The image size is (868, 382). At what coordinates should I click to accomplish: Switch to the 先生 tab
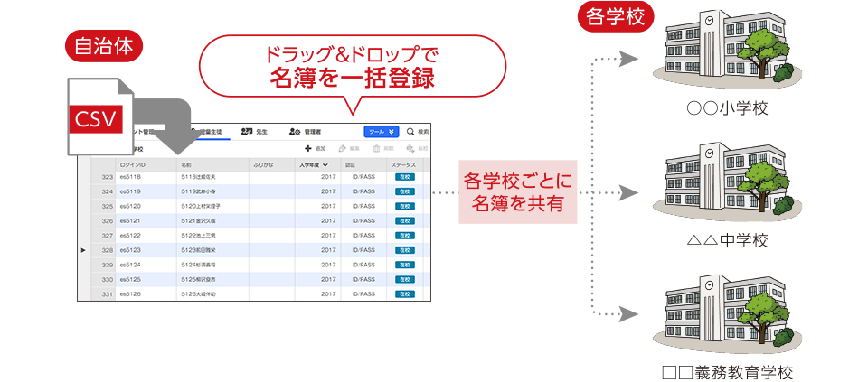pos(254,131)
